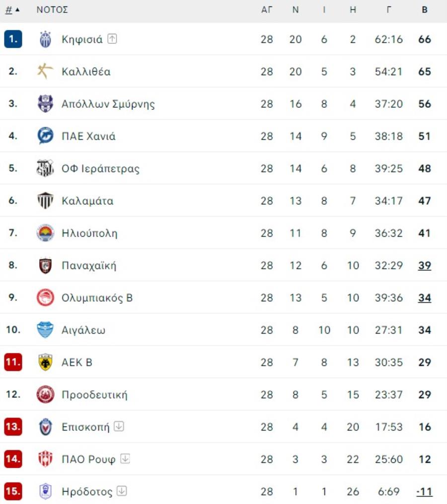Image resolution: width=447 pixels, height=504 pixels.
Task: Click the Κηφισιά team crest icon
Action: tap(45, 39)
